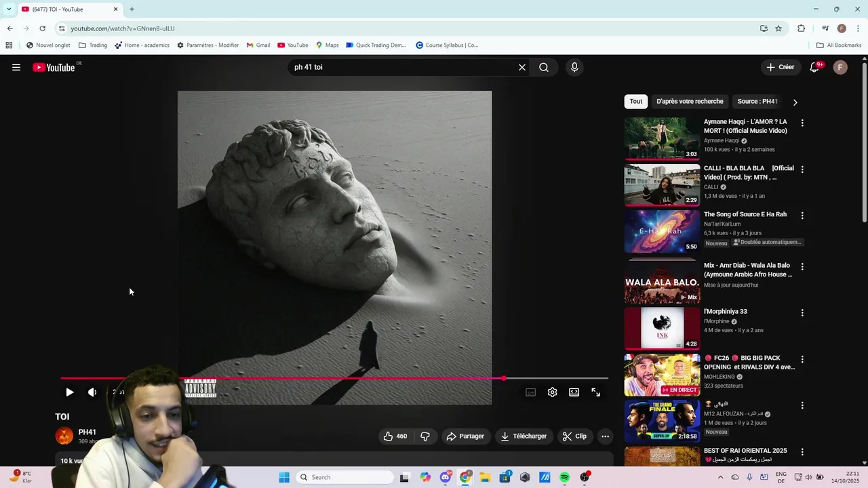Open the Chrome extensions puzzle icon
868x488 pixels.
pos(801,28)
